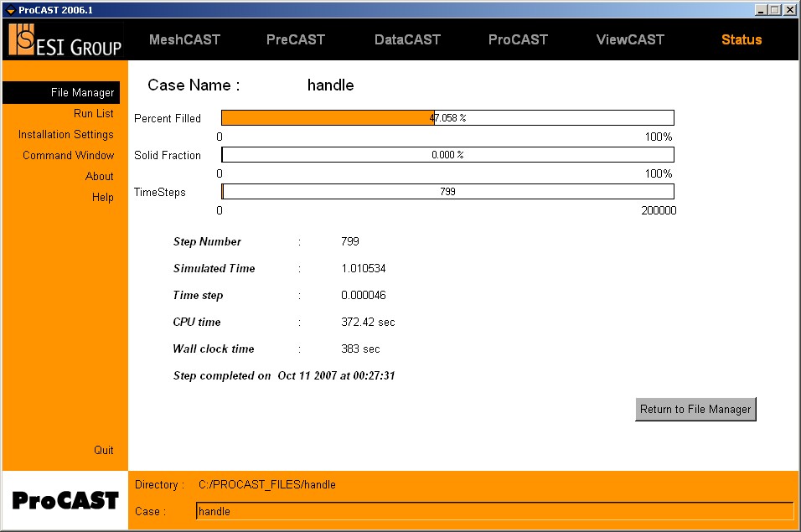
Task: Click the ProCAST logo at bottom left
Action: pyautogui.click(x=65, y=500)
